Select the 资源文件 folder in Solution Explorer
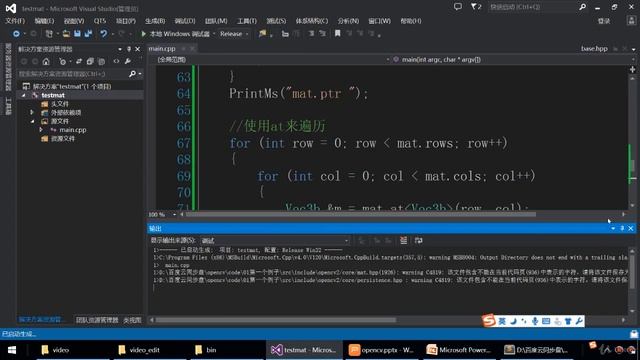Screen dimensions: 640x360 (63, 138)
